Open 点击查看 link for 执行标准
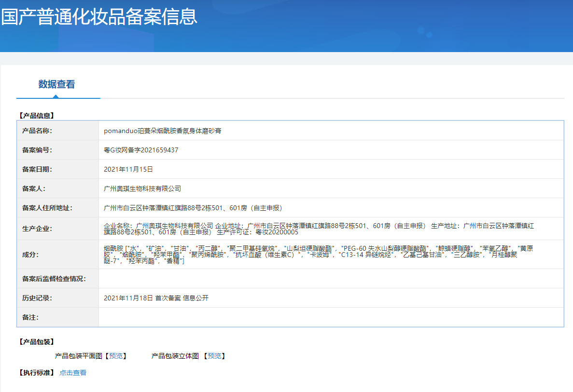 73,373
